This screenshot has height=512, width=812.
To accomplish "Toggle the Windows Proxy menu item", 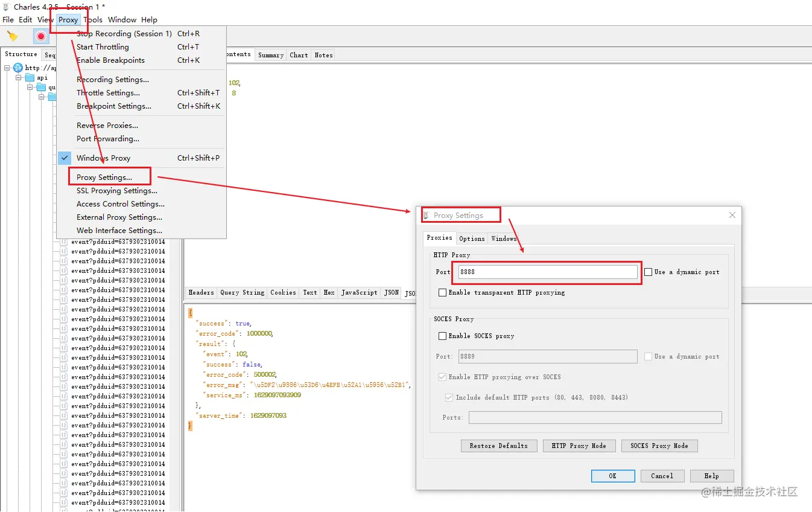I will point(142,158).
